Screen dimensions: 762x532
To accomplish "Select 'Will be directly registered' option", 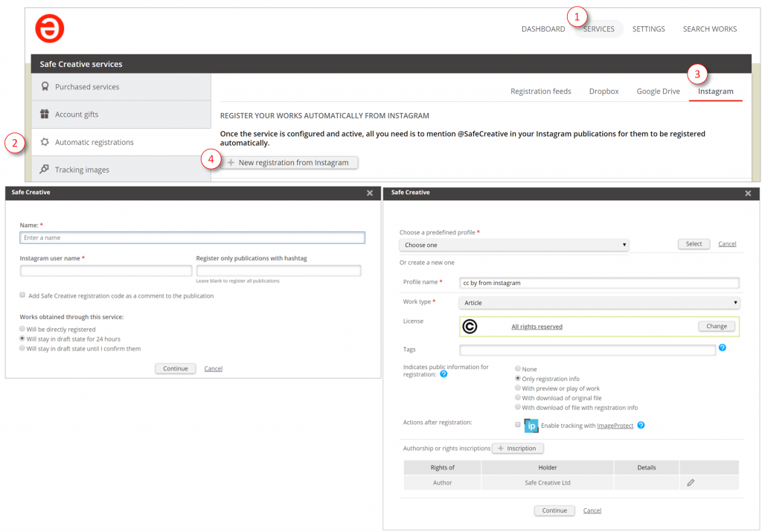I will (22, 329).
